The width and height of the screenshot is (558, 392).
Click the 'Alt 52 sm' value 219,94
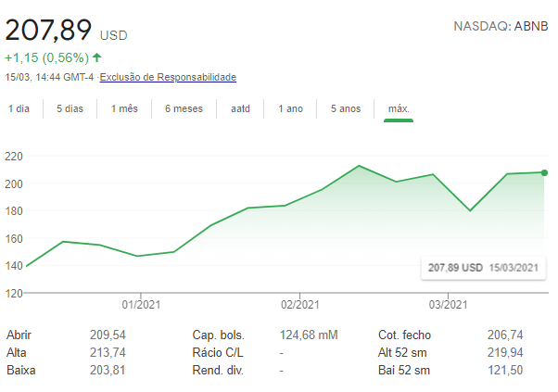coord(505,352)
